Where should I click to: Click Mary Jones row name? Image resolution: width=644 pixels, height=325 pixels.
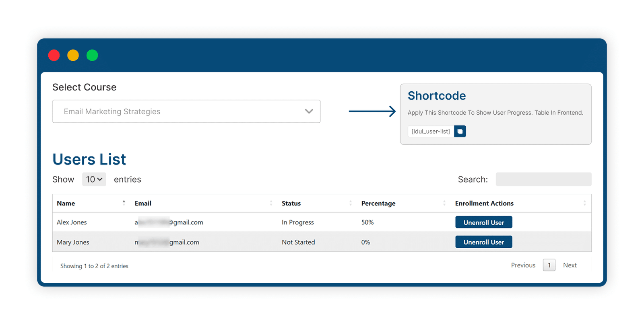73,242
